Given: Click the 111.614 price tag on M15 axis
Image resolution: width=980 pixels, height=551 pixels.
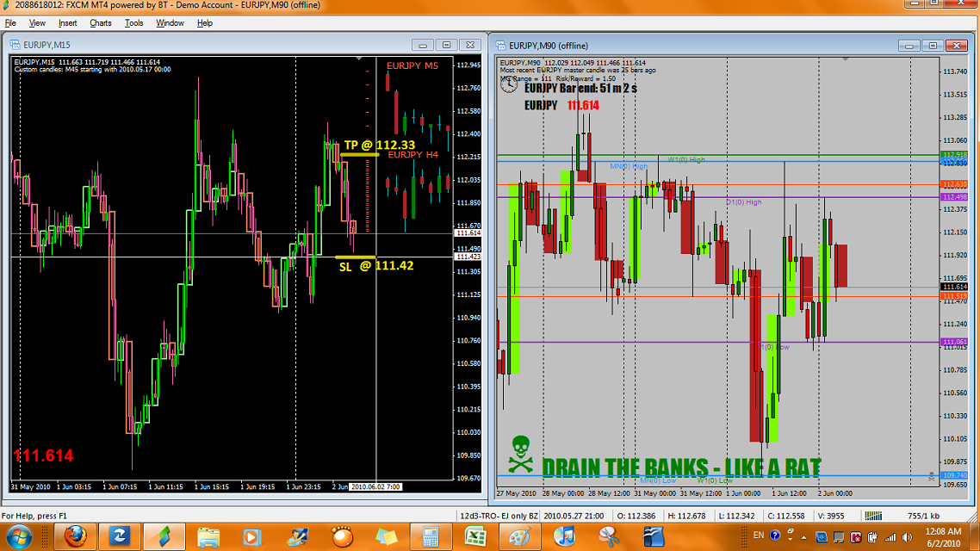Looking at the screenshot, I should pos(468,233).
